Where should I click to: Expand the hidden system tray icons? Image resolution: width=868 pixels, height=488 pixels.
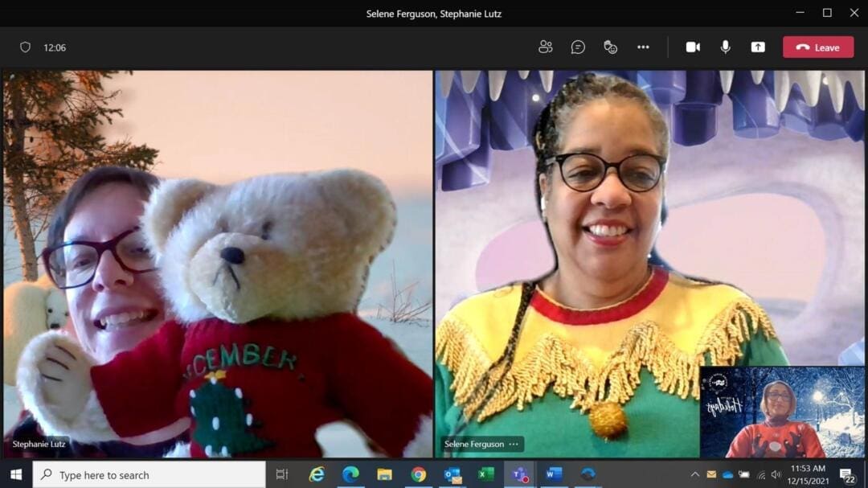695,475
